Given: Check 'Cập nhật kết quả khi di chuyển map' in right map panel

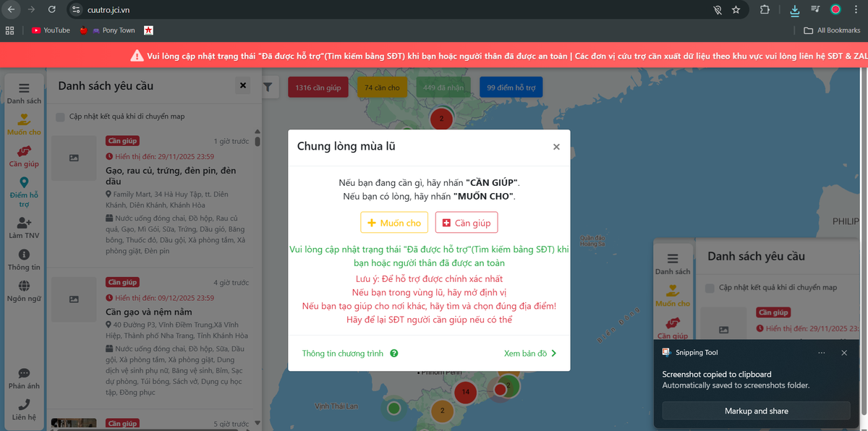Looking at the screenshot, I should pos(710,286).
